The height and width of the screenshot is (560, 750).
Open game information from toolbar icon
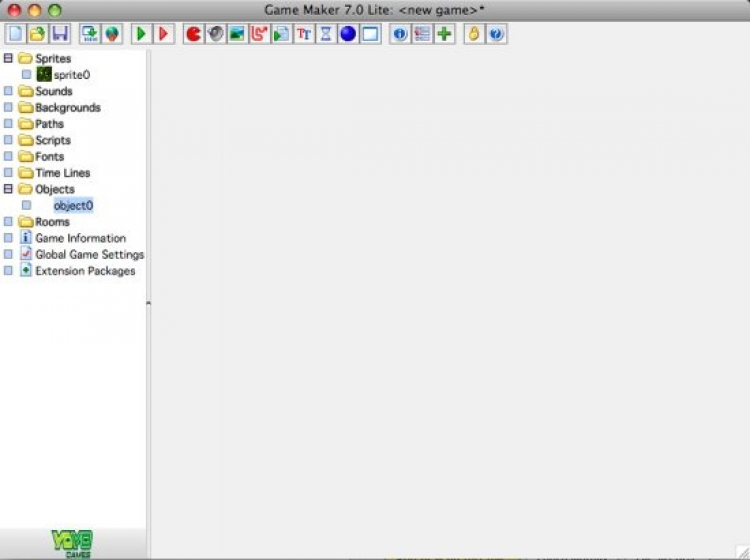[400, 34]
